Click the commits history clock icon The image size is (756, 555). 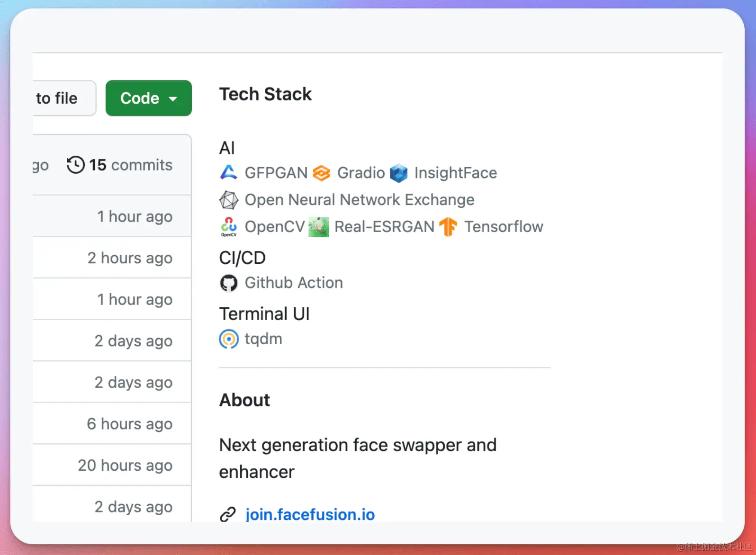(x=76, y=165)
